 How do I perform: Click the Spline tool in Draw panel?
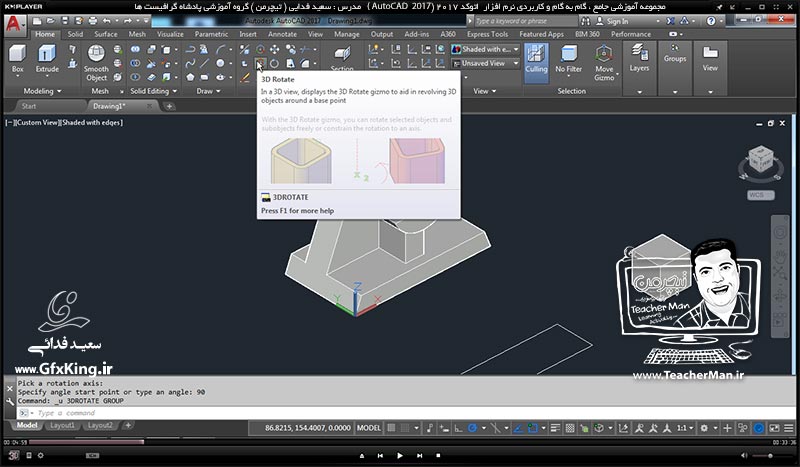[x=190, y=63]
